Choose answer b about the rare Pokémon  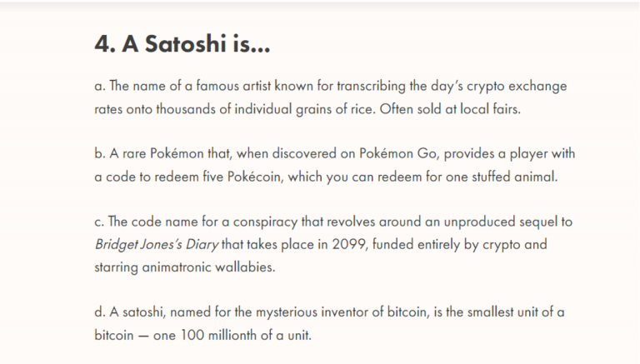[335, 165]
